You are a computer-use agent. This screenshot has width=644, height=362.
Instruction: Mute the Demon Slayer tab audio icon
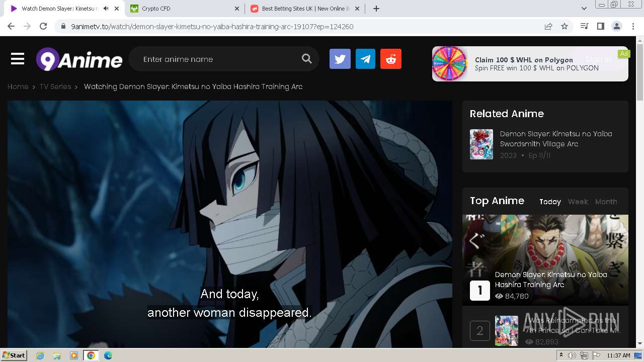pyautogui.click(x=106, y=9)
